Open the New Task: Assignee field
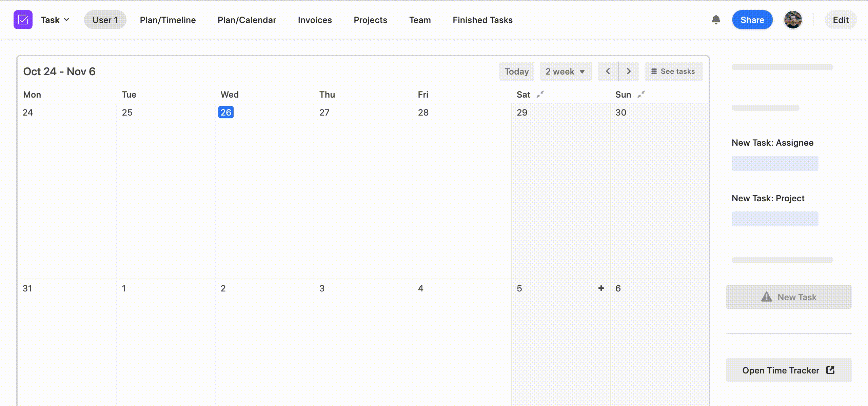 coord(775,163)
